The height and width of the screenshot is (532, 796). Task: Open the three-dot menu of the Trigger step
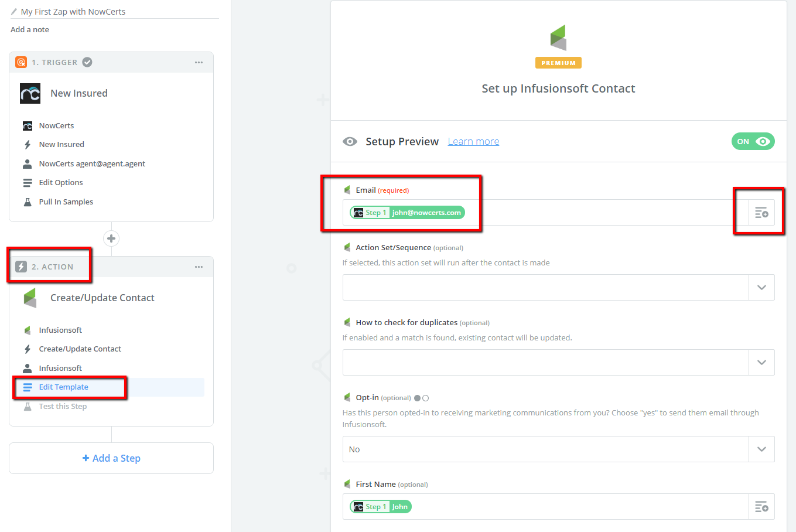[x=199, y=62]
